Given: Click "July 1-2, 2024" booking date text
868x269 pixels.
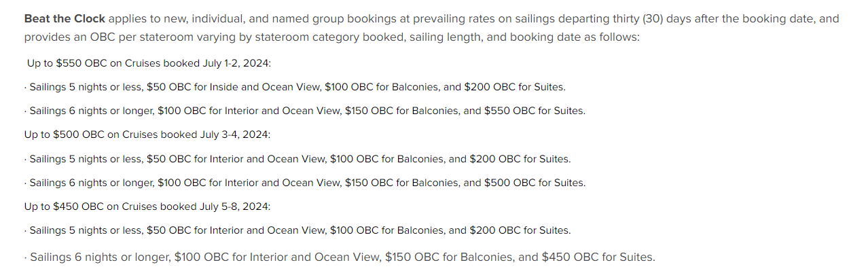Looking at the screenshot, I should coord(236,63).
